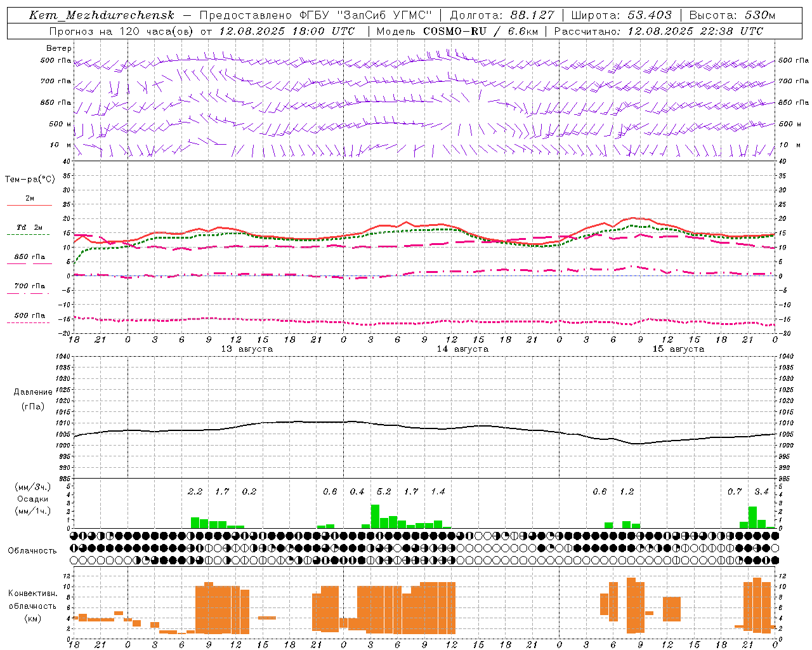Click the '0.4' precipitation value
This screenshot has height=650, width=812.
point(357,492)
